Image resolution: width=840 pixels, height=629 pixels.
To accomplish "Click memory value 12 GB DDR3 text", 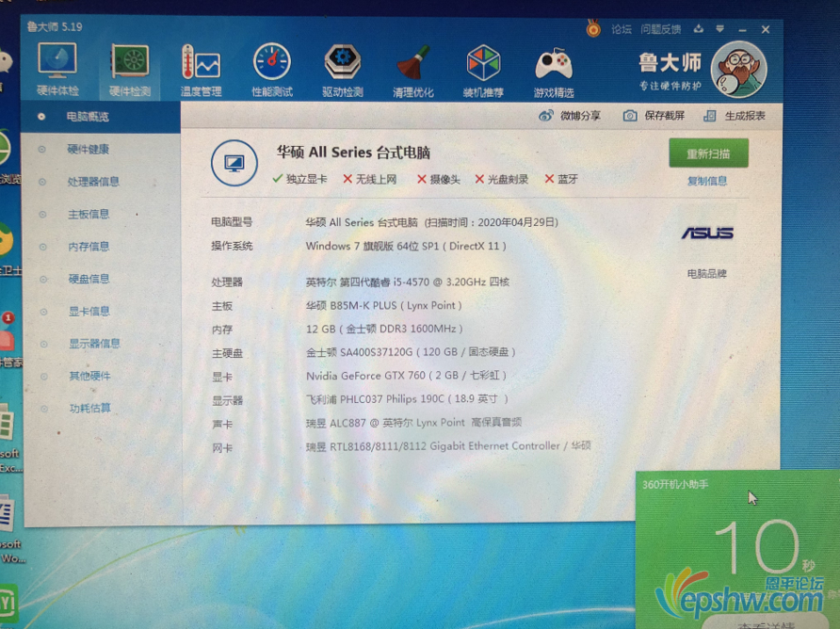I will pos(384,329).
